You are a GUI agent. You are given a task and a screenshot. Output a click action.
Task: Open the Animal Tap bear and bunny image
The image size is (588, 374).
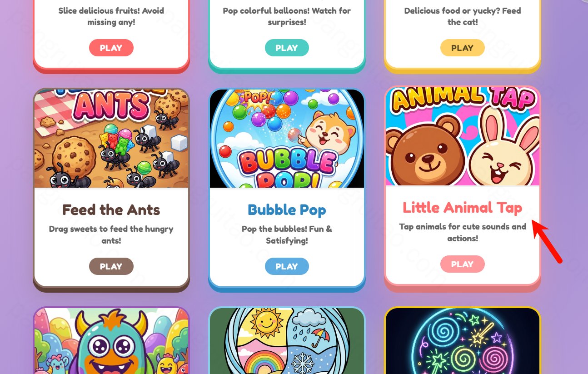pos(463,137)
